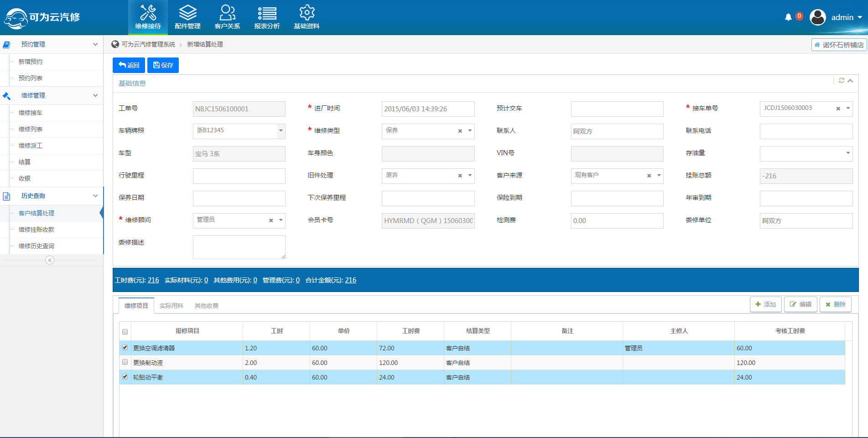Image resolution: width=868 pixels, height=438 pixels.
Task: Open the 存油量 dropdown
Action: (x=848, y=153)
